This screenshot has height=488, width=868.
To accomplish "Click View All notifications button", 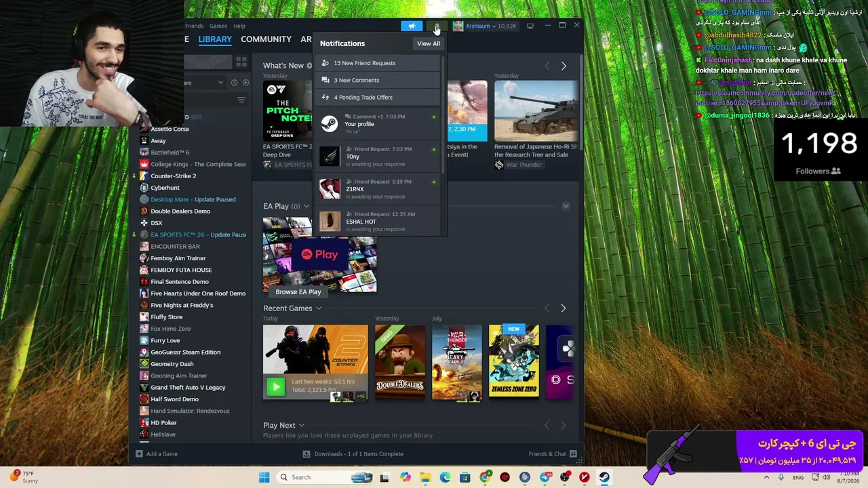I will pos(429,43).
